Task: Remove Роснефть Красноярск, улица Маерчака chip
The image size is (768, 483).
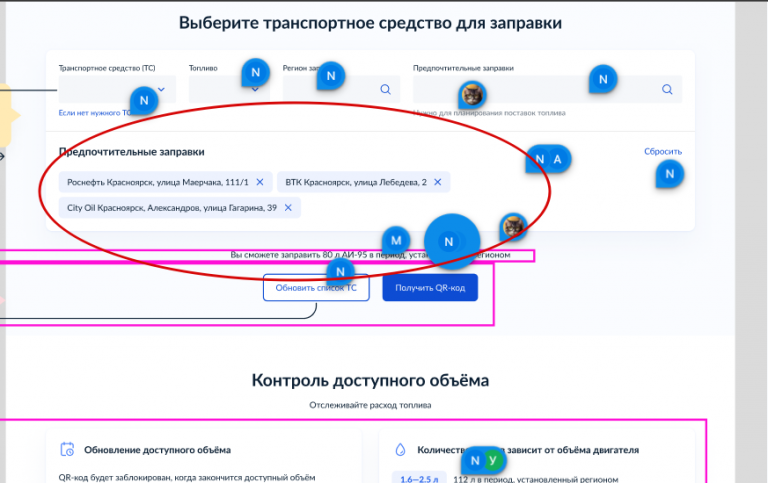Action: point(260,182)
